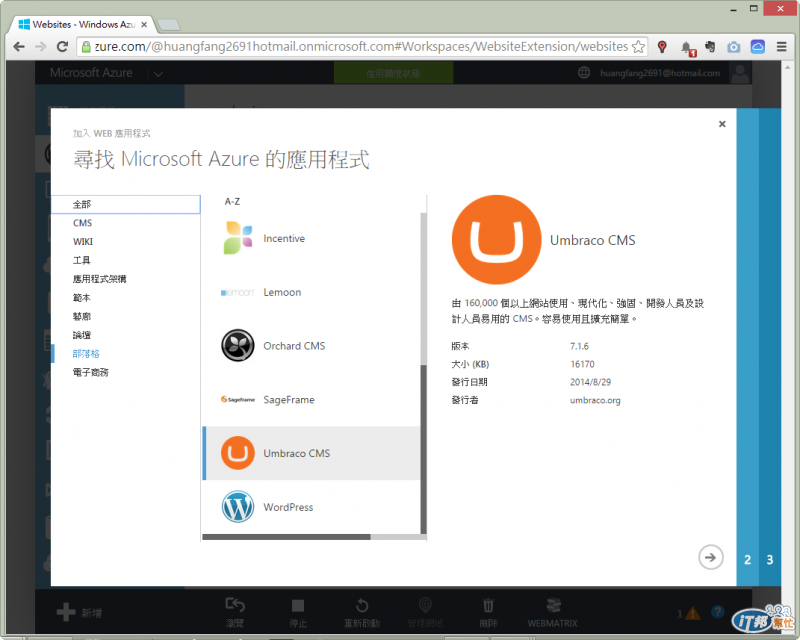The width and height of the screenshot is (800, 640).
Task: Click the green credit status banner
Action: [x=393, y=73]
